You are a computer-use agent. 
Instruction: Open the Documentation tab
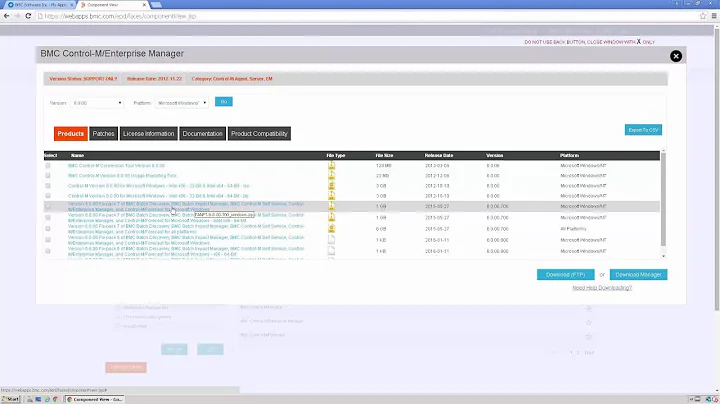[x=202, y=134]
